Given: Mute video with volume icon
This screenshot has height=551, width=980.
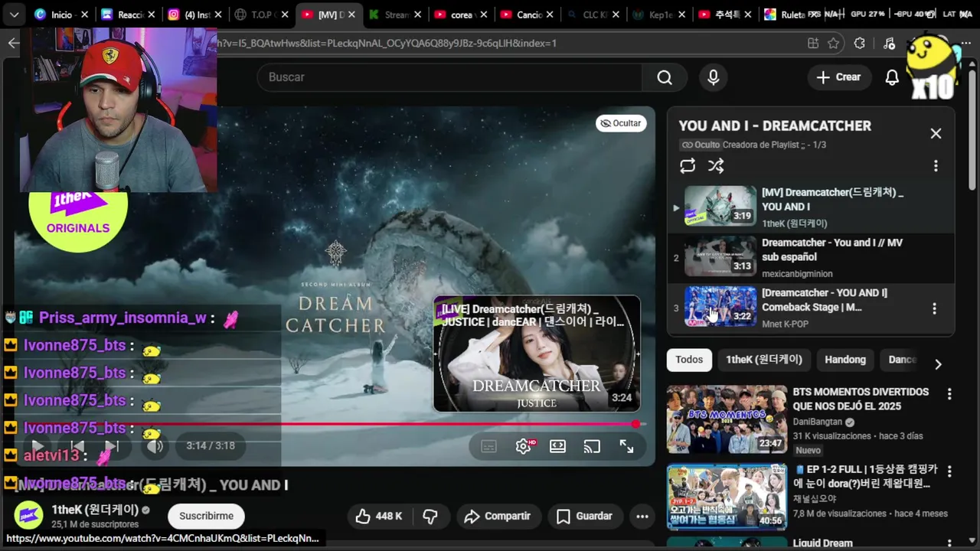Looking at the screenshot, I should pyautogui.click(x=155, y=446).
